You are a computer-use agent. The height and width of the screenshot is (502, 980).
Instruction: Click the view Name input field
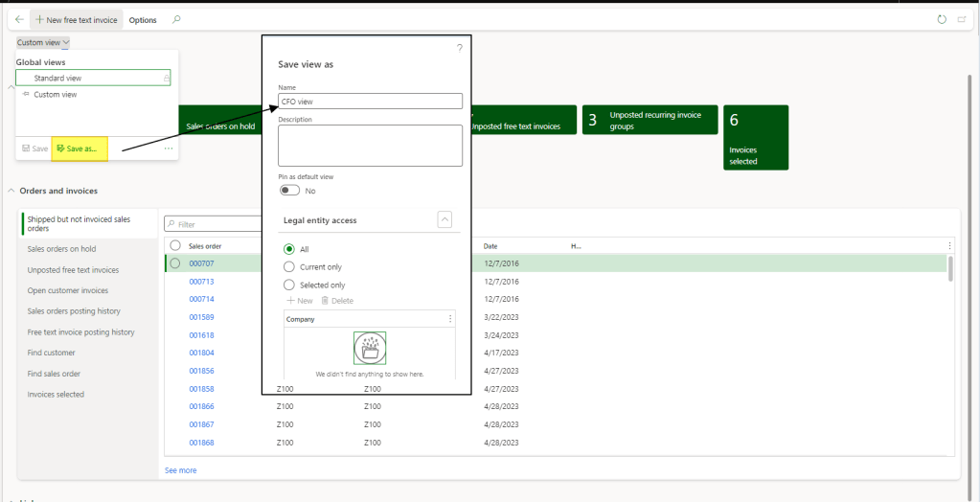(x=370, y=102)
